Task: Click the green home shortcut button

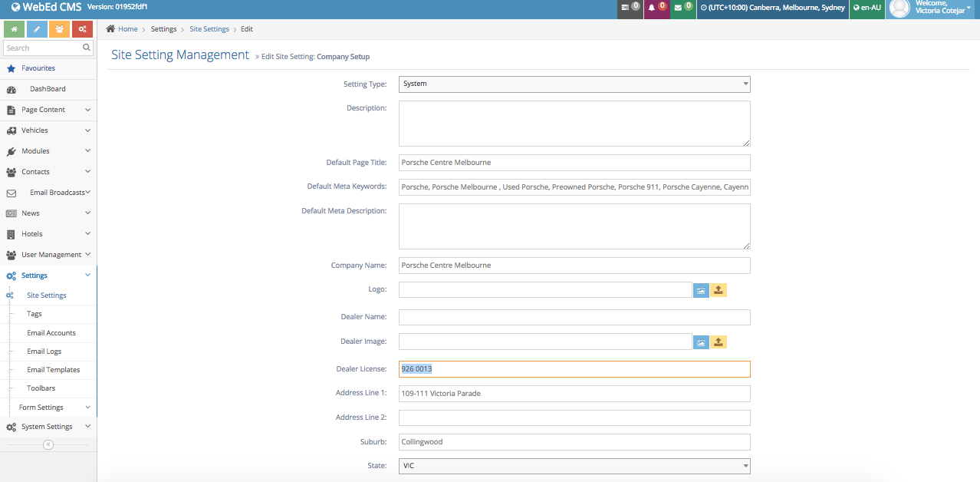Action: (14, 29)
